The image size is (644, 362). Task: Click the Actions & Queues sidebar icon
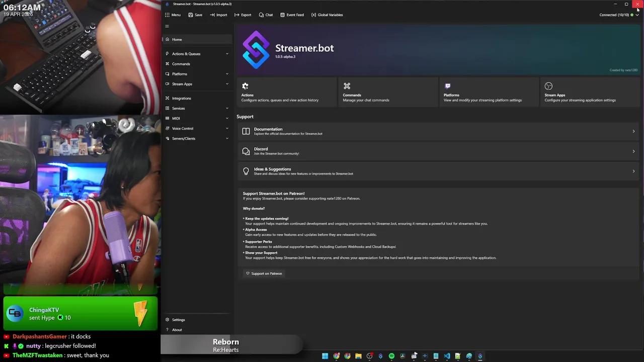pyautogui.click(x=167, y=54)
